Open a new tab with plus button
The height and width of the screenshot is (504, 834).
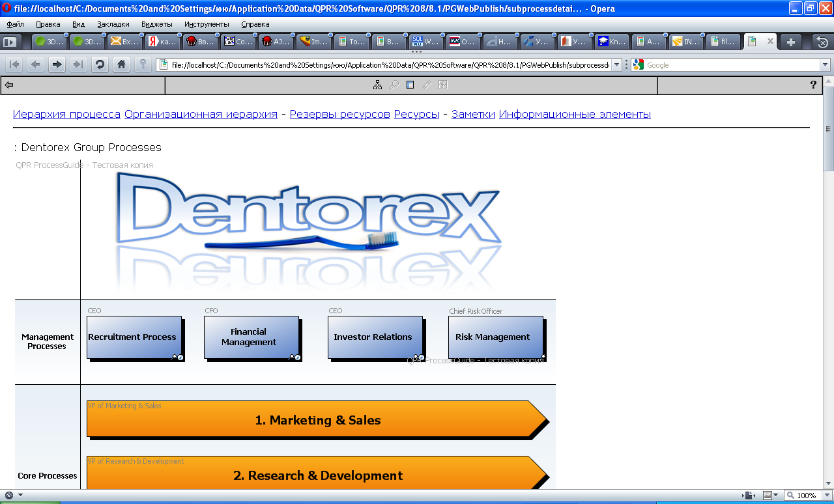pyautogui.click(x=791, y=42)
